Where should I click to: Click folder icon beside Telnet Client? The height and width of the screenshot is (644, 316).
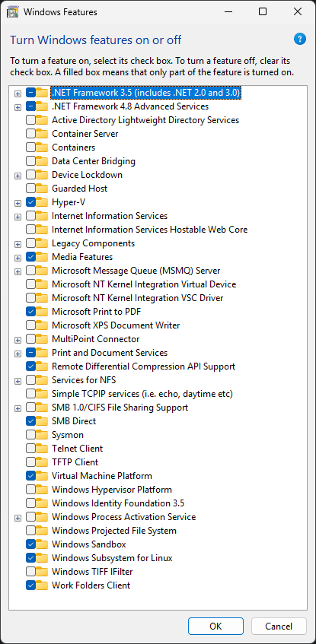click(x=42, y=449)
